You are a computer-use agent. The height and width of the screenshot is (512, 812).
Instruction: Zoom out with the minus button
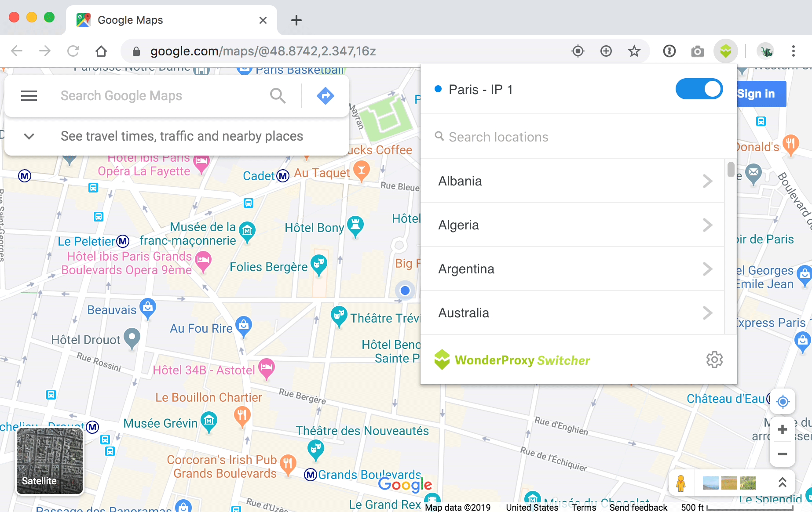click(783, 454)
